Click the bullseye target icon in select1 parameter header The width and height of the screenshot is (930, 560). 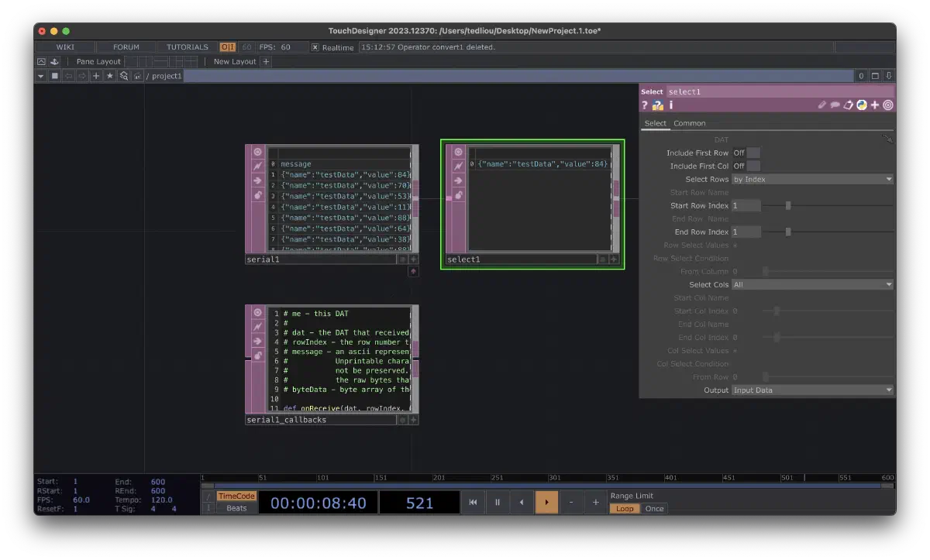[888, 105]
